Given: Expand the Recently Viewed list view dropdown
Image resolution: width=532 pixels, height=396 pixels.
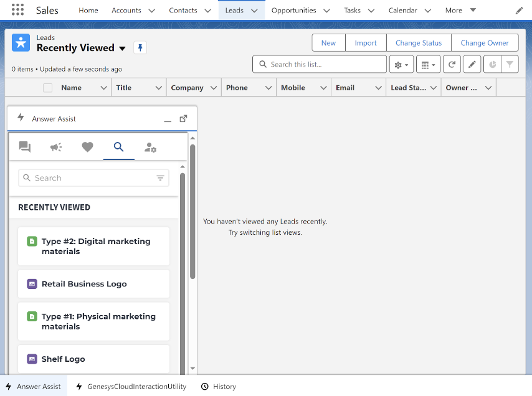Looking at the screenshot, I should pyautogui.click(x=123, y=48).
